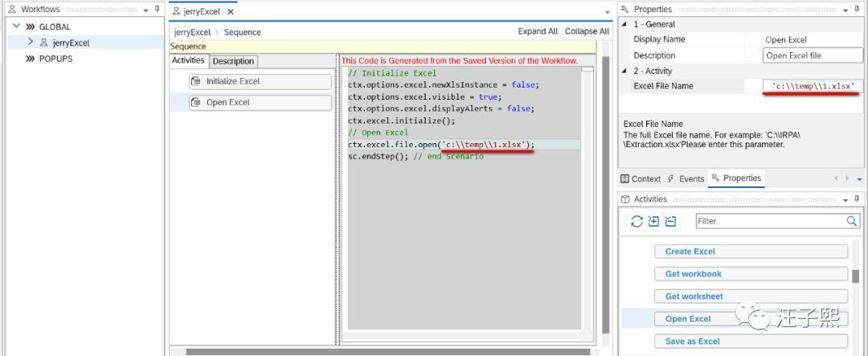The height and width of the screenshot is (356, 868).
Task: Click the jerryExcel workflow icon in tree
Action: 44,43
